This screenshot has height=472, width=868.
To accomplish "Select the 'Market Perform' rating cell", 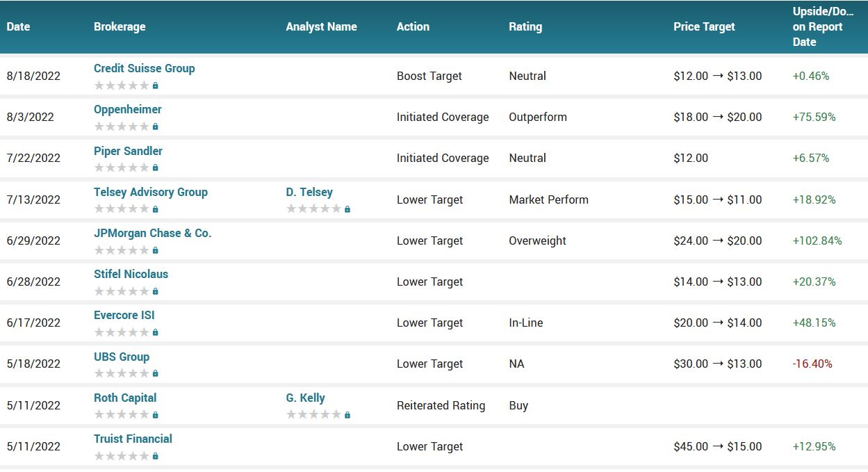I will coord(549,200).
